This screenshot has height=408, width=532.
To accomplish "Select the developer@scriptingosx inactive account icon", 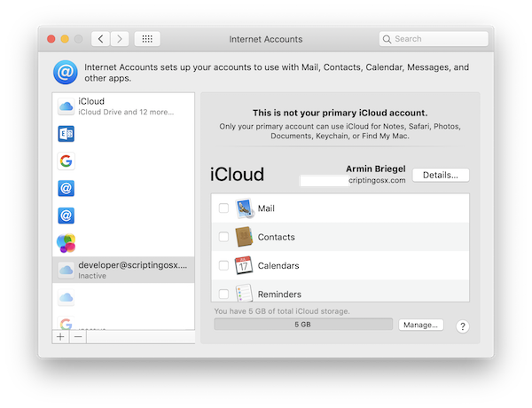I will pyautogui.click(x=66, y=271).
